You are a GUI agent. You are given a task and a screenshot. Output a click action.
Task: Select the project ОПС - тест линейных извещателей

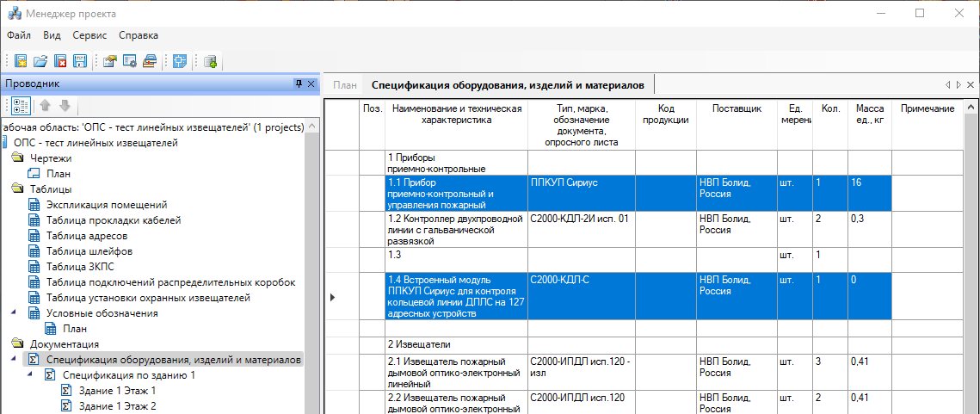96,143
